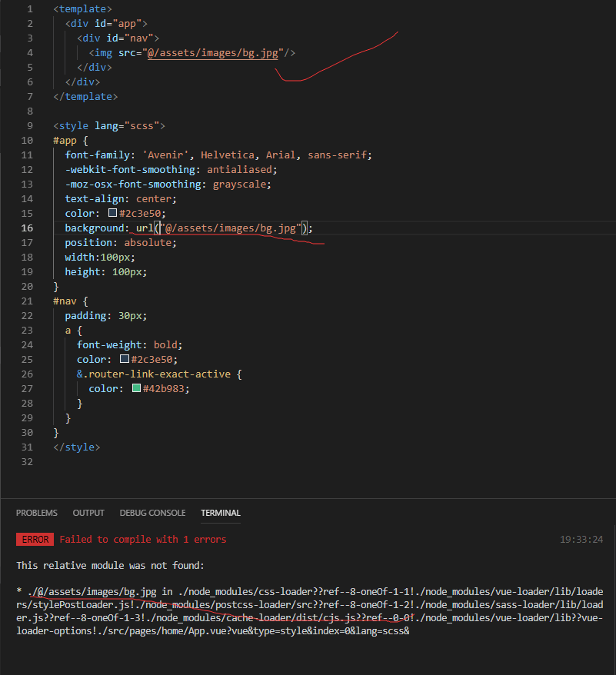616x675 pixels.
Task: Place cursor in img src image path
Action: (217, 52)
